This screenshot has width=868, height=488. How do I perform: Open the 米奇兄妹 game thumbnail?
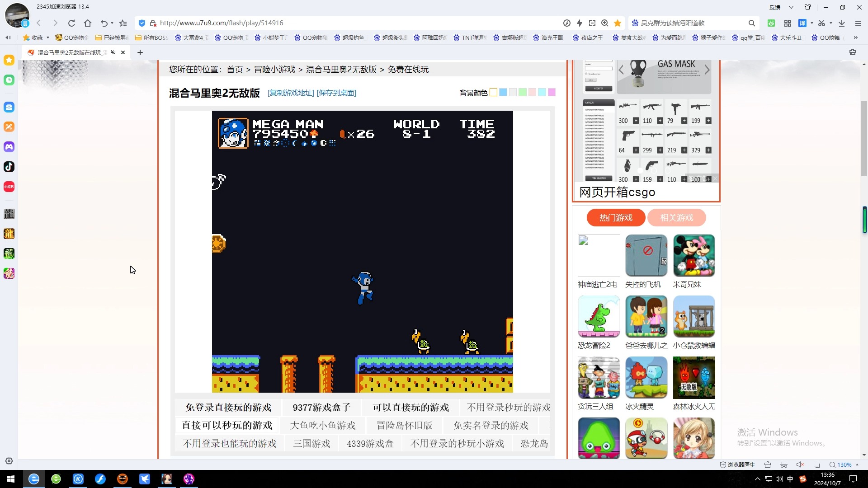coord(694,256)
